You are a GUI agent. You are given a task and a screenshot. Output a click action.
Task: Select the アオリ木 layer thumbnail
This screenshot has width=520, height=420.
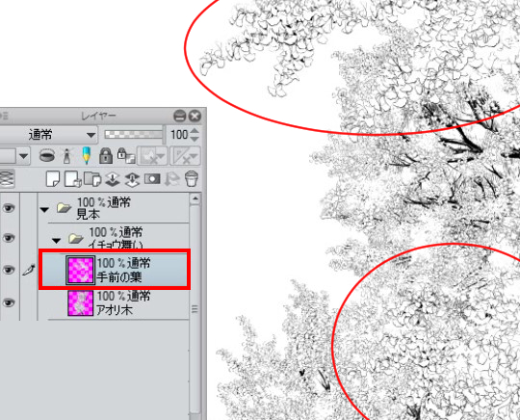point(80,302)
